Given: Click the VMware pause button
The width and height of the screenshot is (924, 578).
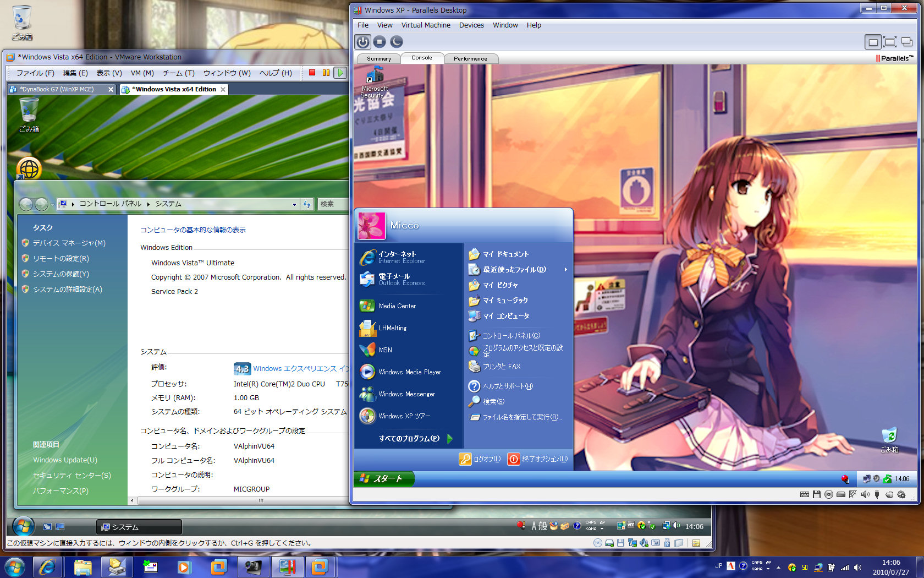Looking at the screenshot, I should tap(326, 73).
